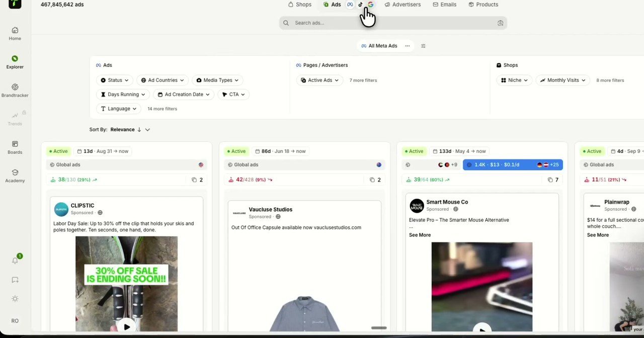Click the 133d May 4 date range

pos(459,151)
